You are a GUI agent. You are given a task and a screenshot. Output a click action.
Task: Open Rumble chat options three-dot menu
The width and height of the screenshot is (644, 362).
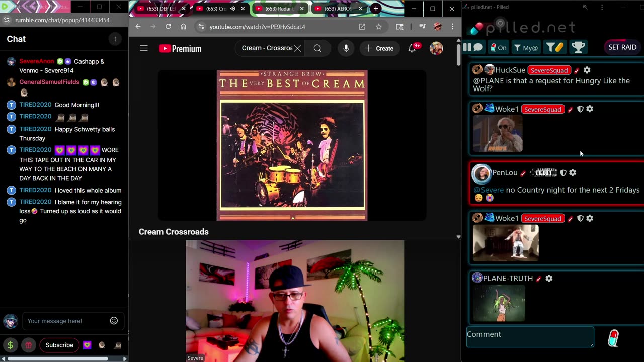[115, 39]
